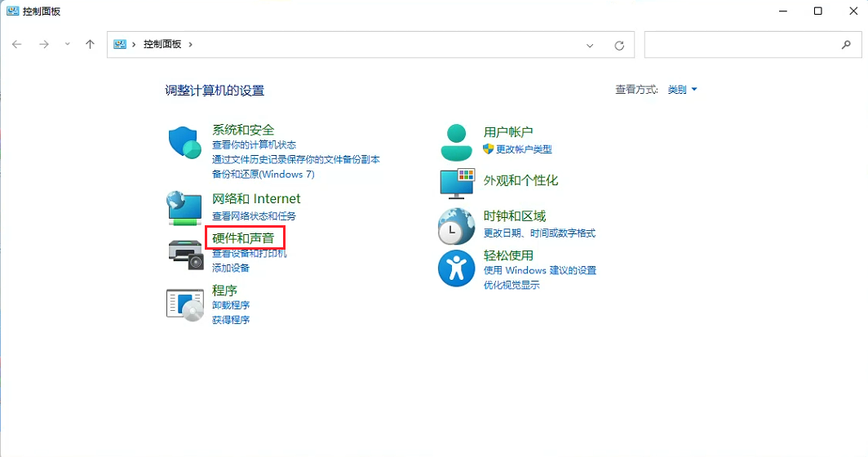Click the search magnifier icon

pos(846,45)
